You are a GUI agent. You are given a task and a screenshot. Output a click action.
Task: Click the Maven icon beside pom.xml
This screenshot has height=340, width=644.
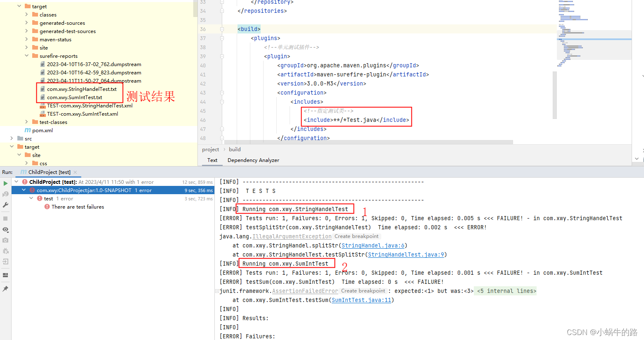(28, 130)
